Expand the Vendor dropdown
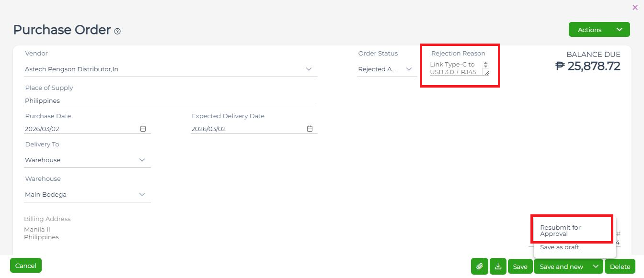This screenshot has width=644, height=278. pyautogui.click(x=309, y=69)
